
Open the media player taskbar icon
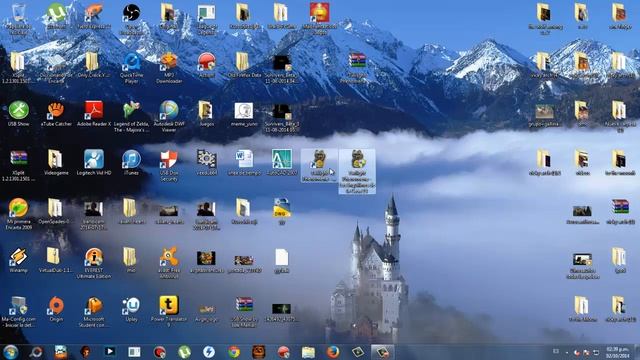[x=110, y=352]
